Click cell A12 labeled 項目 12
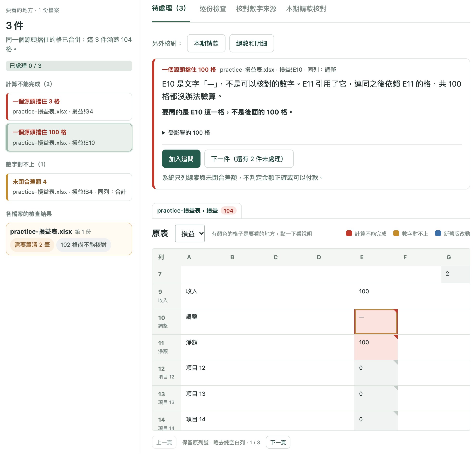Screen dimensions: 476x454 (203, 373)
